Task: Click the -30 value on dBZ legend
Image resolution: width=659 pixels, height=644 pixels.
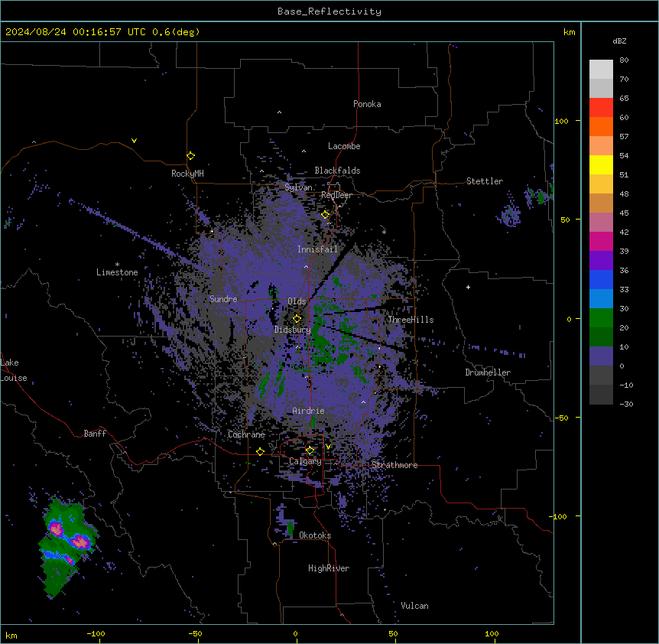Action: [626, 404]
